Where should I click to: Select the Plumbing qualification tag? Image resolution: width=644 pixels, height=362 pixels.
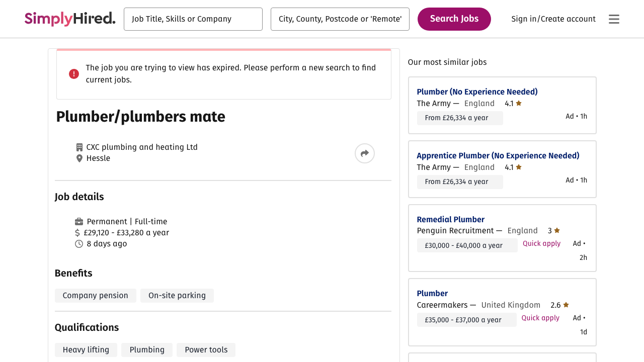pyautogui.click(x=146, y=349)
